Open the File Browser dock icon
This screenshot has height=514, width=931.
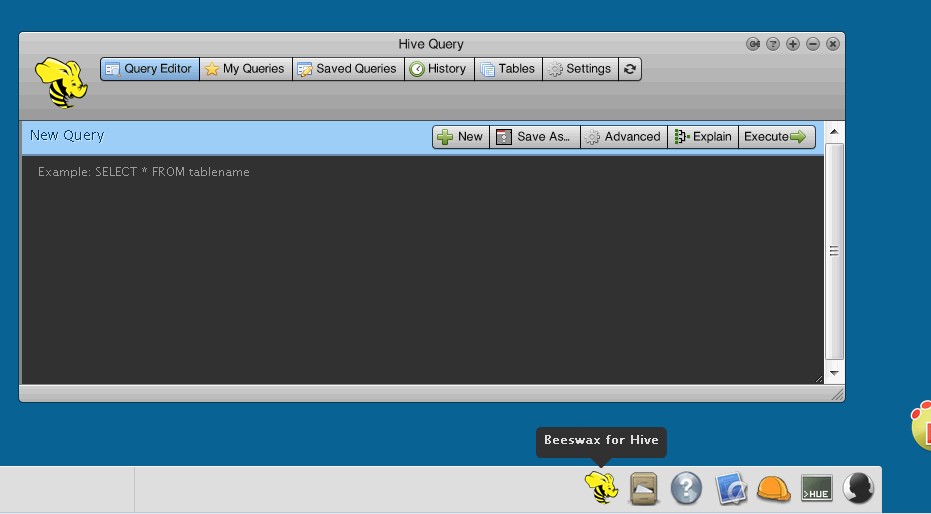coord(644,489)
